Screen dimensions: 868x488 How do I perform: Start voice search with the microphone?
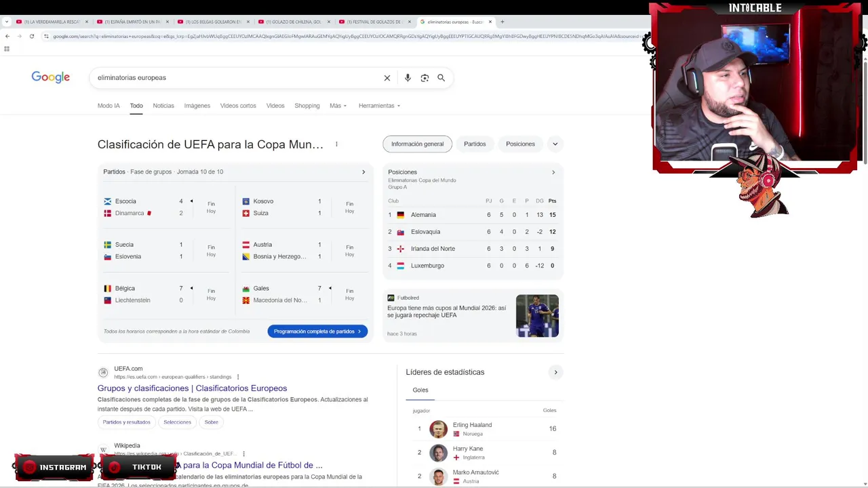click(x=408, y=78)
